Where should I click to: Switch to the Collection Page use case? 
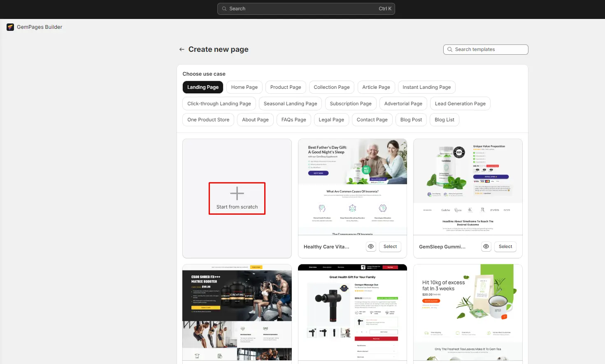331,87
